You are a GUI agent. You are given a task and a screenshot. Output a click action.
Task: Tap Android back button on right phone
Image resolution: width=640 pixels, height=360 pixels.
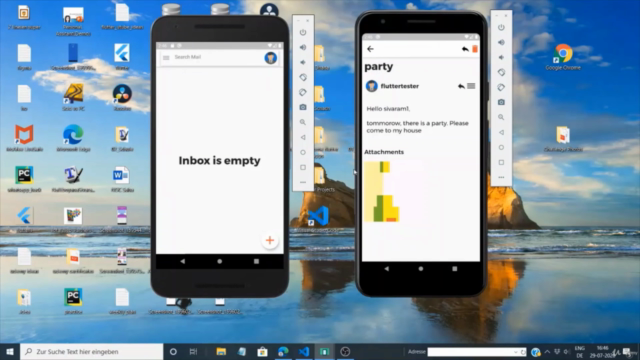click(x=387, y=269)
